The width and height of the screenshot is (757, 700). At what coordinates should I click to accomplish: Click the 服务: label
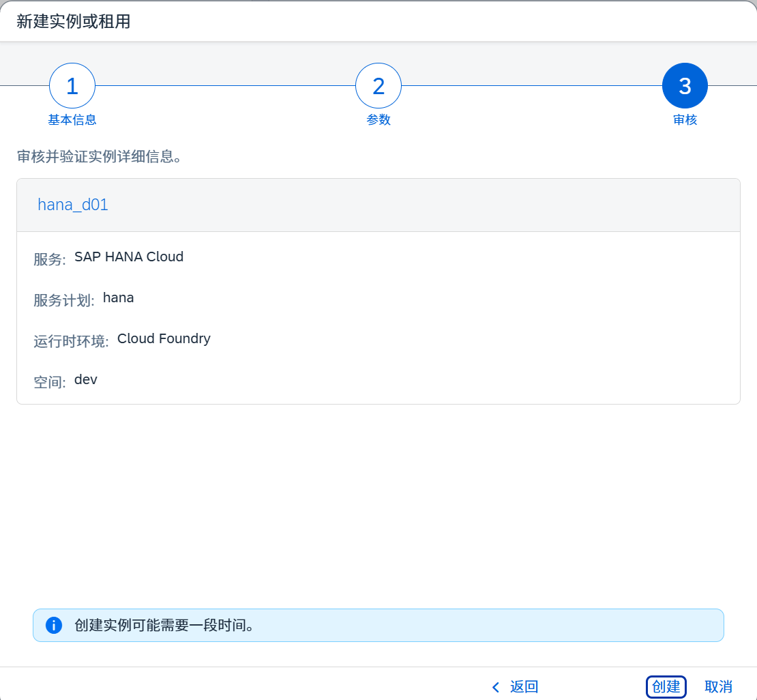coord(50,259)
